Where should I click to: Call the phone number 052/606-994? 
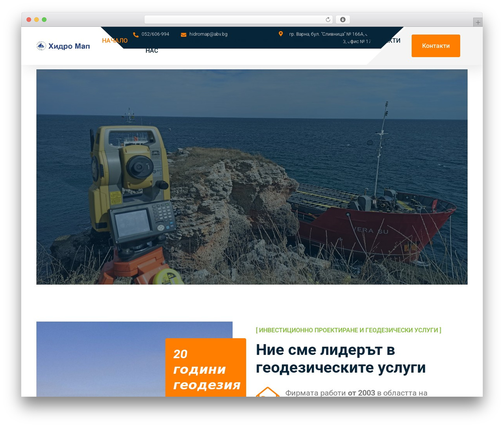pos(156,34)
